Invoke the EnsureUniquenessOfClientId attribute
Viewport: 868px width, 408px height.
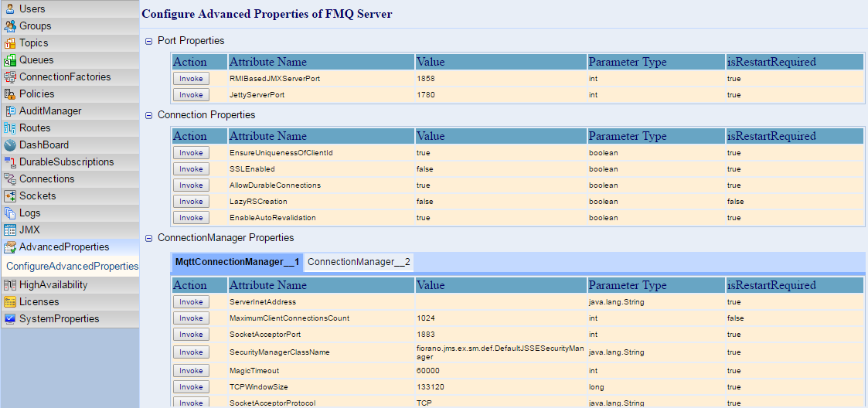191,153
